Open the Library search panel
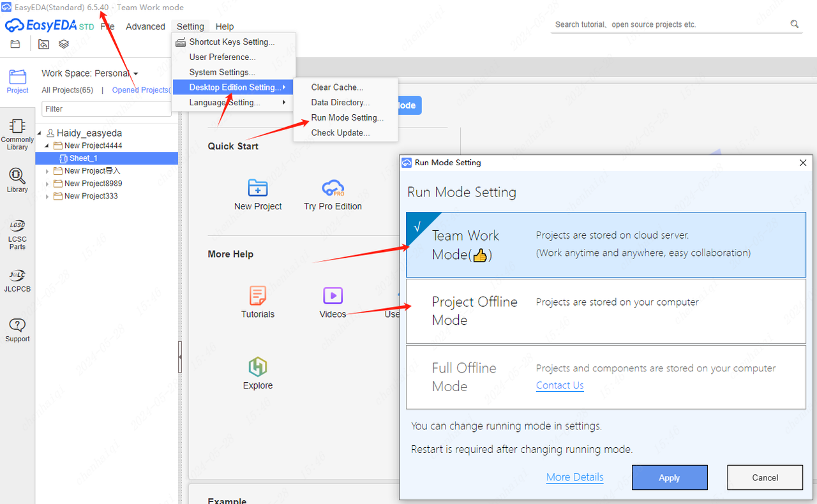The height and width of the screenshot is (504, 817). [17, 181]
